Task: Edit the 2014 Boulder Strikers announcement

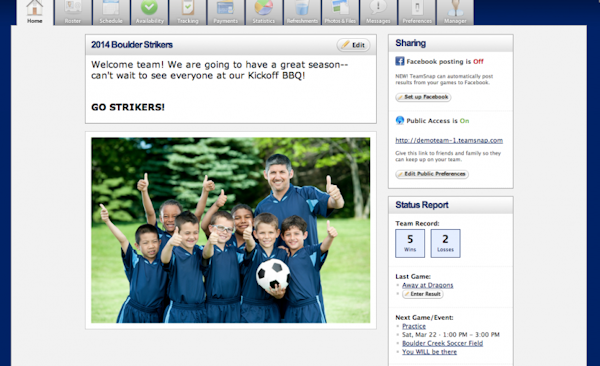Action: [x=354, y=45]
